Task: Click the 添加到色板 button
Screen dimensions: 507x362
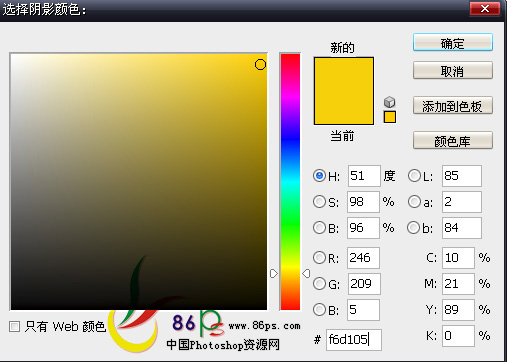Action: click(x=453, y=106)
